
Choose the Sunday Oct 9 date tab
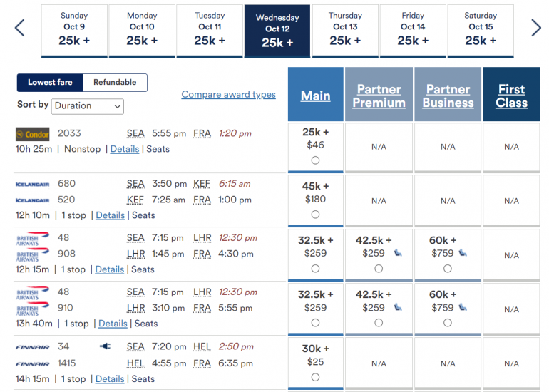(x=74, y=31)
